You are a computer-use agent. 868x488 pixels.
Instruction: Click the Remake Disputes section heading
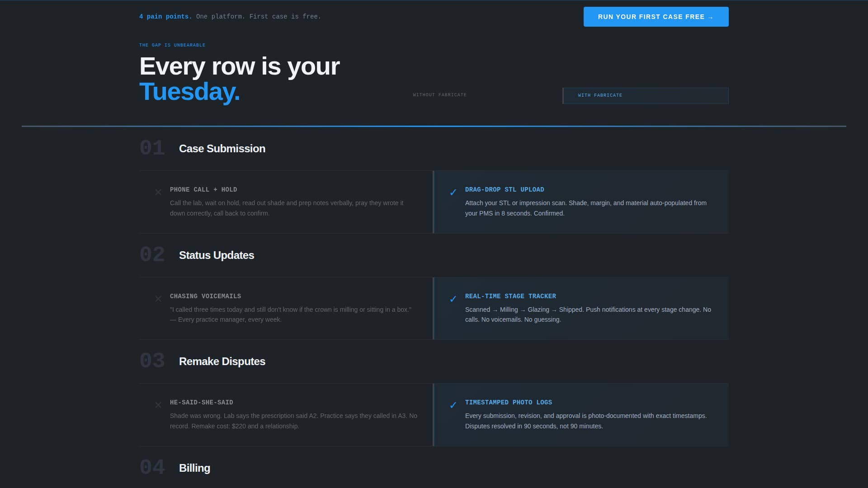pyautogui.click(x=222, y=361)
